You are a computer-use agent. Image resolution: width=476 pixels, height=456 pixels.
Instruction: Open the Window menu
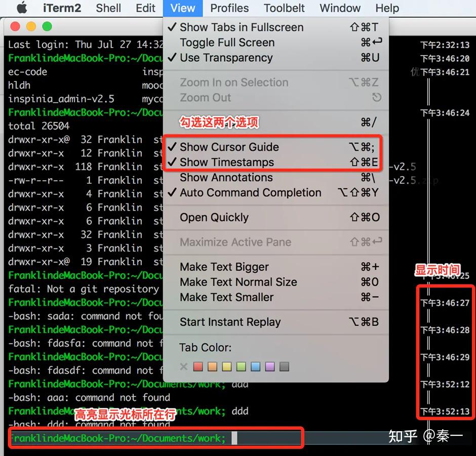[x=339, y=8]
